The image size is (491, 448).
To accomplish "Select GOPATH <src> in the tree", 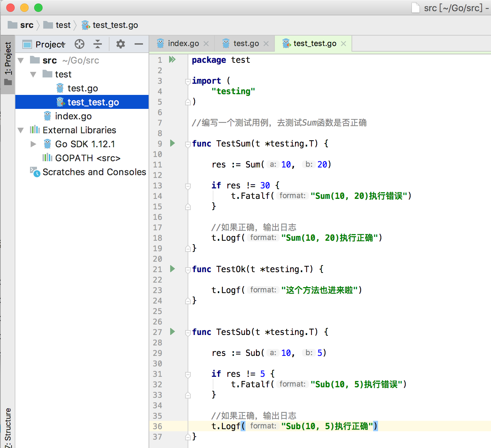I will click(88, 158).
